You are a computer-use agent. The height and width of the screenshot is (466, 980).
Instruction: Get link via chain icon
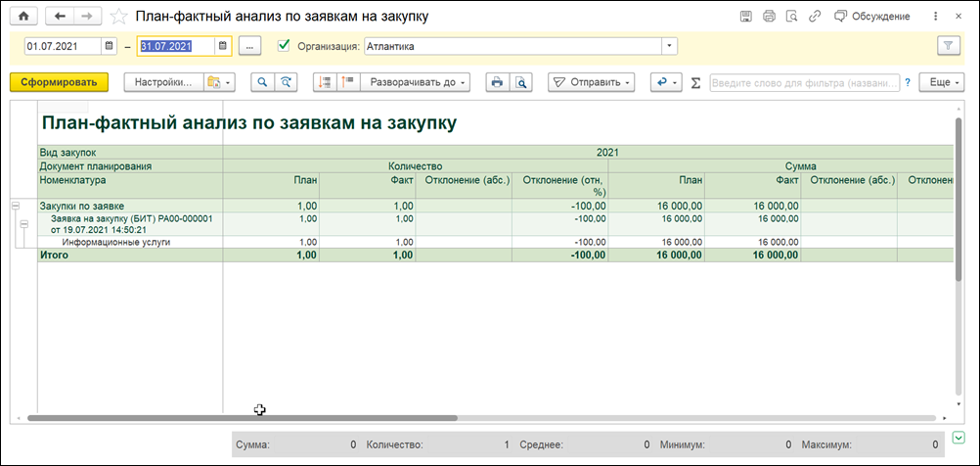click(x=815, y=17)
